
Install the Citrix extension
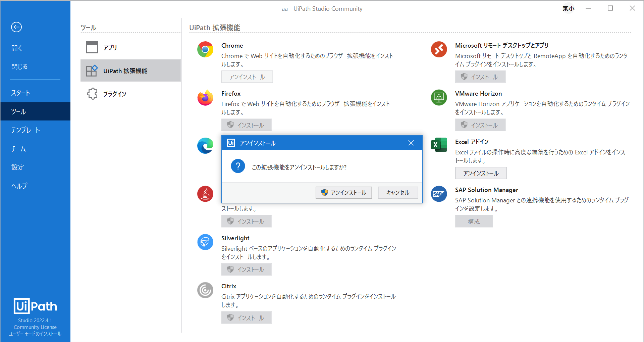[247, 317]
